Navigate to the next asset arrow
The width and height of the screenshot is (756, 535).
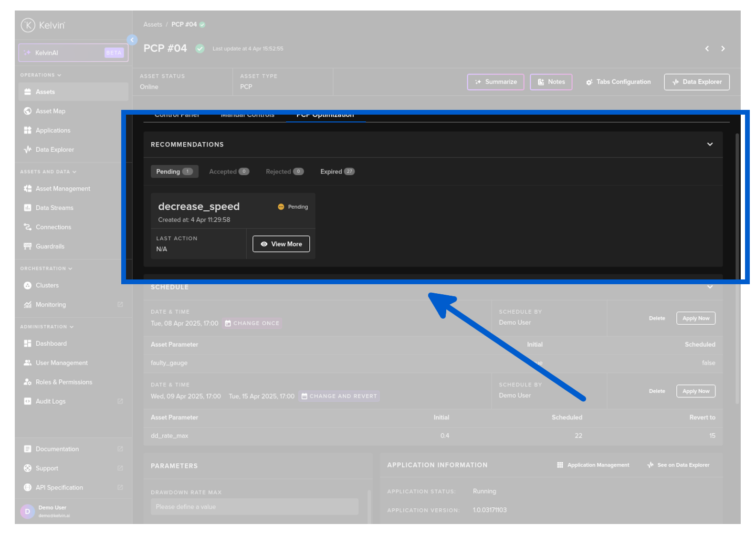click(723, 49)
